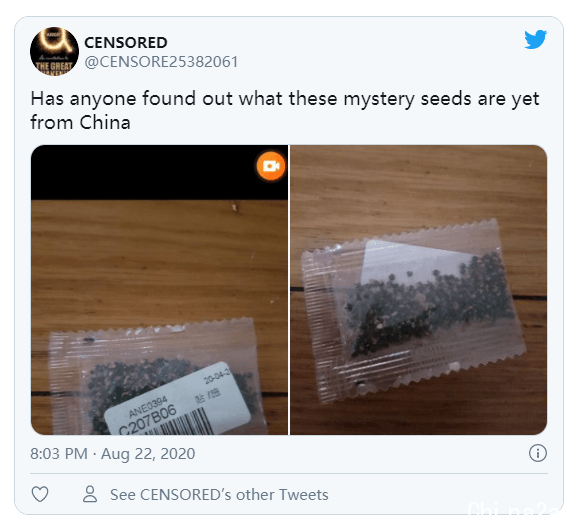578x524 pixels.
Task: Like the tweet with heart icon
Action: 40,494
